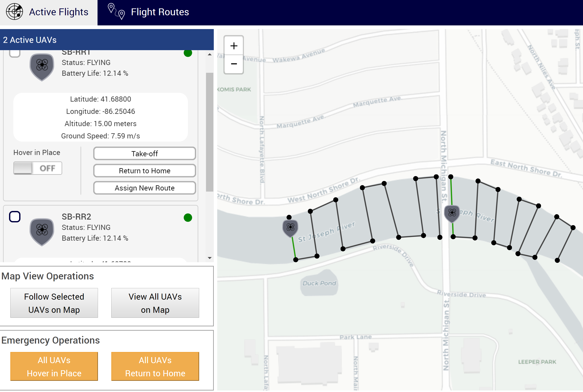Click SB-RR2 green status indicator dot

[188, 218]
